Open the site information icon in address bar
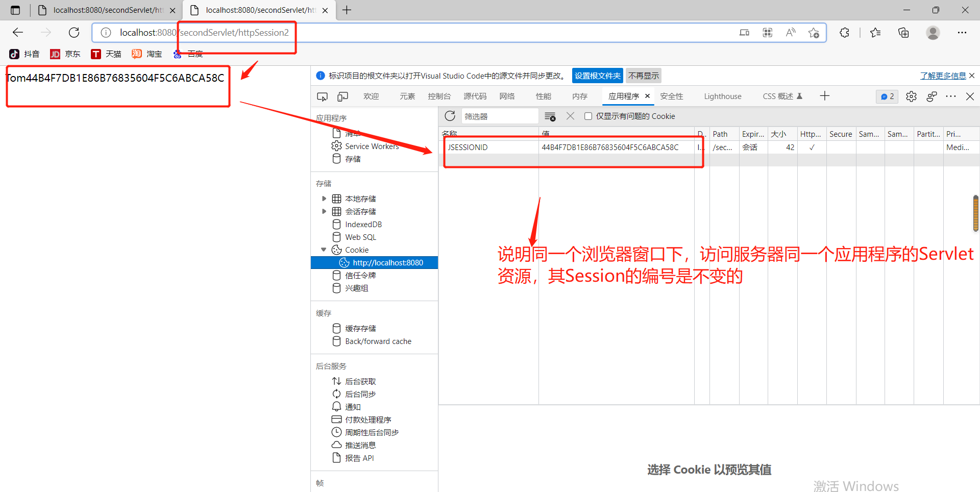 pyautogui.click(x=106, y=33)
